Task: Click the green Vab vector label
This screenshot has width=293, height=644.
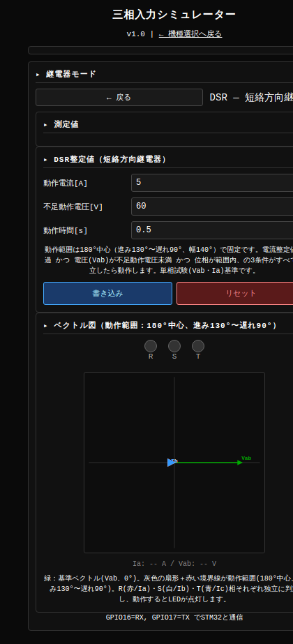Action: pos(246,458)
